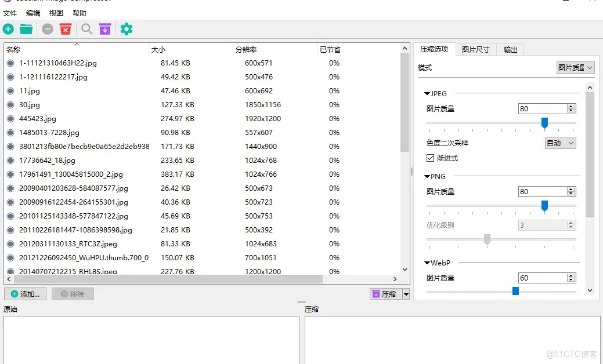Open the 色度二次采样 自动 dropdown

tap(559, 143)
